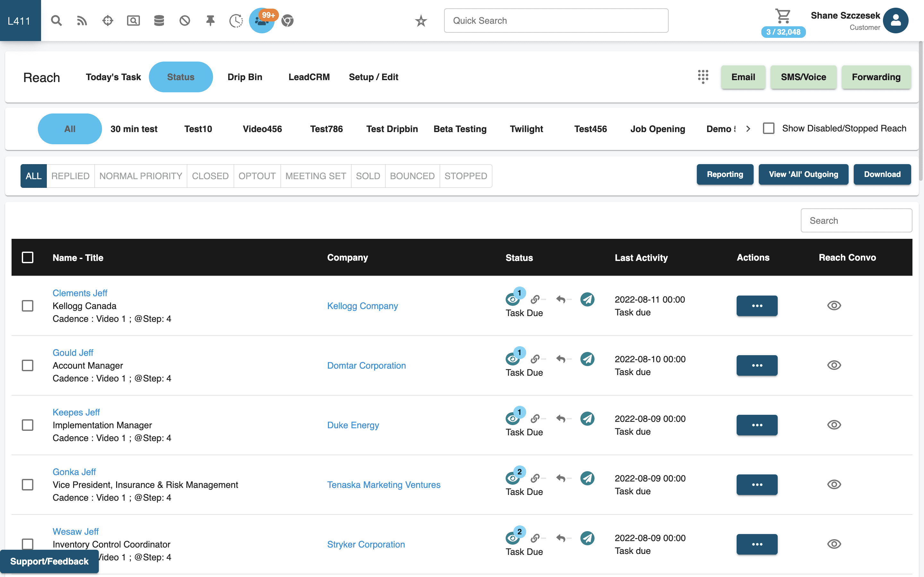924x577 pixels.
Task: Open actions menu for Clements Jeff row
Action: [757, 306]
